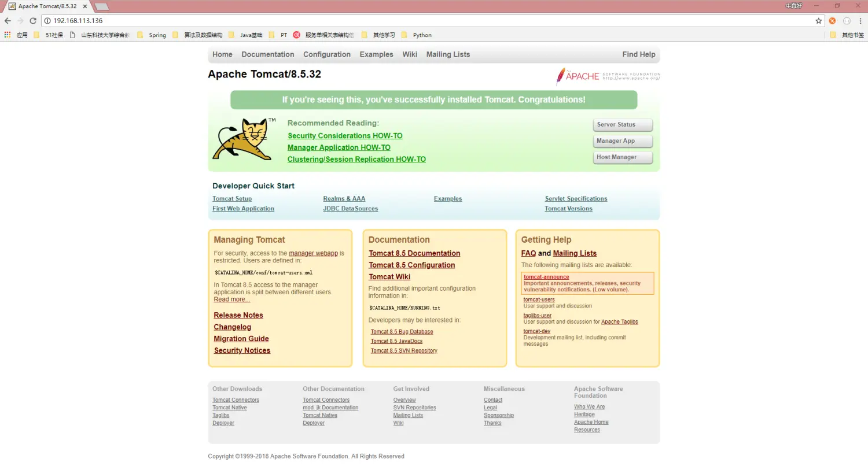Open the taglibs-user mailing list link
The image size is (868, 470).
[x=537, y=316]
